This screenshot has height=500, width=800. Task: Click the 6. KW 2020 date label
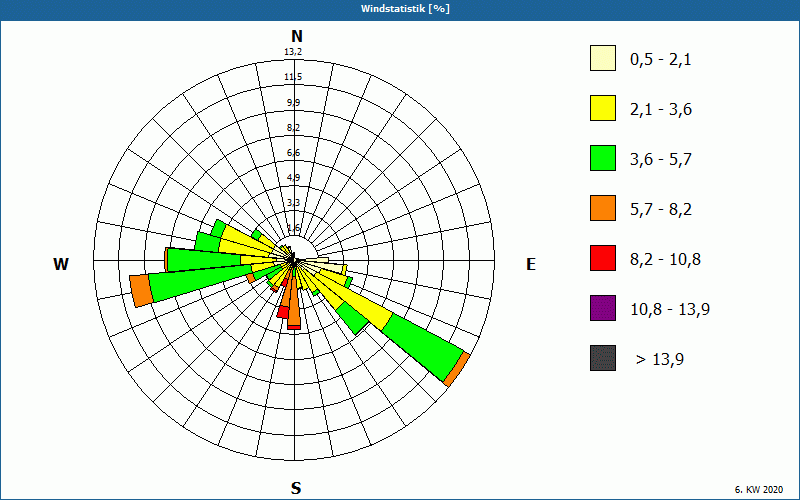pos(759,490)
